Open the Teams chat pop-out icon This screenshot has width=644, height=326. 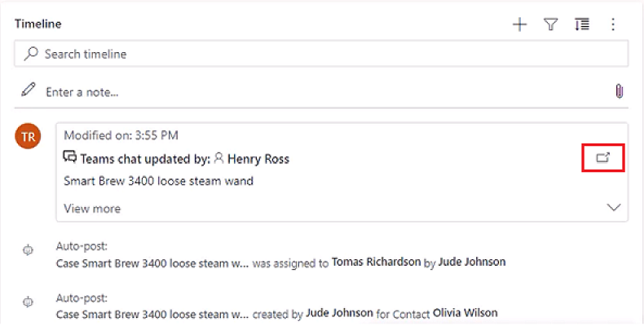(603, 157)
